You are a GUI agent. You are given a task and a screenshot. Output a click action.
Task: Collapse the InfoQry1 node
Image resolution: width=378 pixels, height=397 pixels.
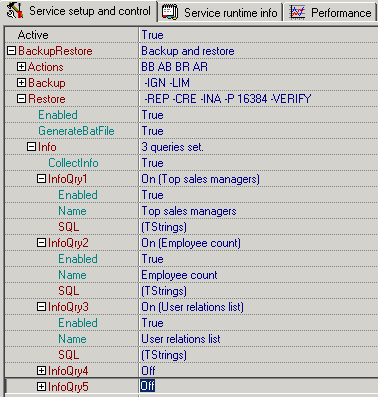click(x=41, y=179)
